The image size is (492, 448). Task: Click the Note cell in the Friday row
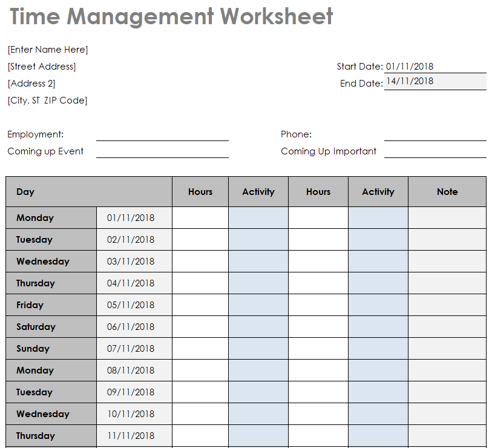447,305
